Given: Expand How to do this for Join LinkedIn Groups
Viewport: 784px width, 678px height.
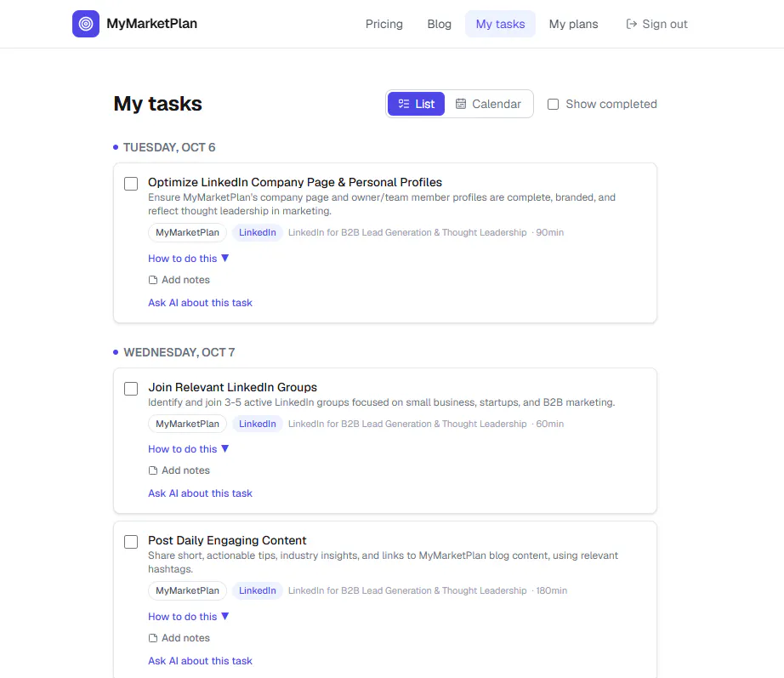Looking at the screenshot, I should tap(189, 449).
